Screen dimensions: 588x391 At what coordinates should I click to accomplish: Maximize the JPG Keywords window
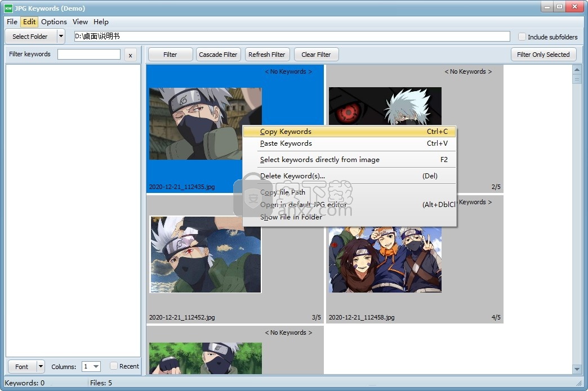coord(559,7)
